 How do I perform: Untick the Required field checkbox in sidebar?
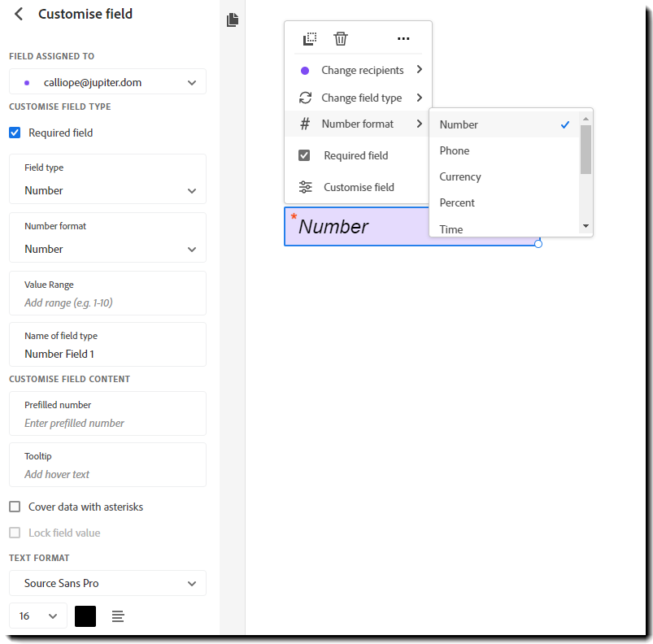tap(15, 133)
